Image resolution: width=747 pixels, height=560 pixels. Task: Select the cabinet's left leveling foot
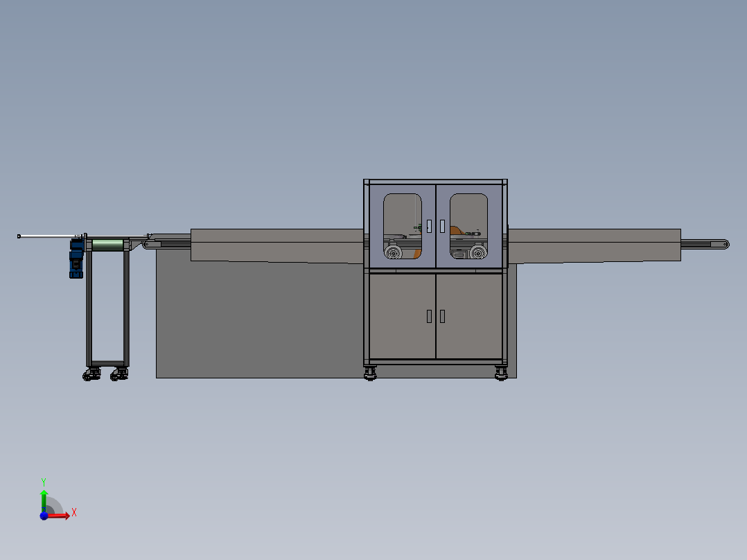(x=370, y=373)
